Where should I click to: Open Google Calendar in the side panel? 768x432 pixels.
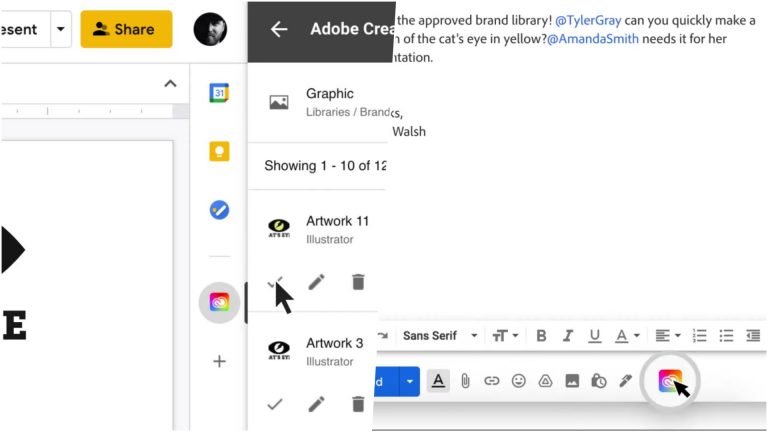click(219, 93)
